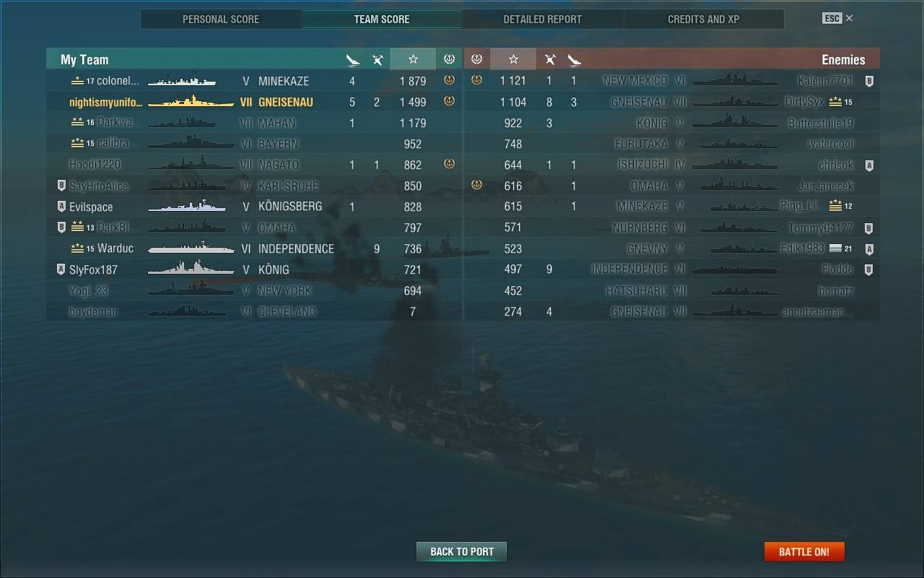Sort enemies by ships destroyed icon
This screenshot has width=924, height=578.
point(574,60)
